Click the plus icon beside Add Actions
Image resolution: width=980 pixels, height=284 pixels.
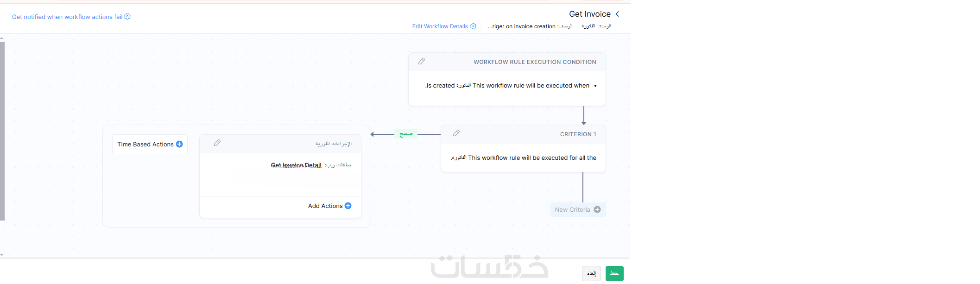pos(348,206)
